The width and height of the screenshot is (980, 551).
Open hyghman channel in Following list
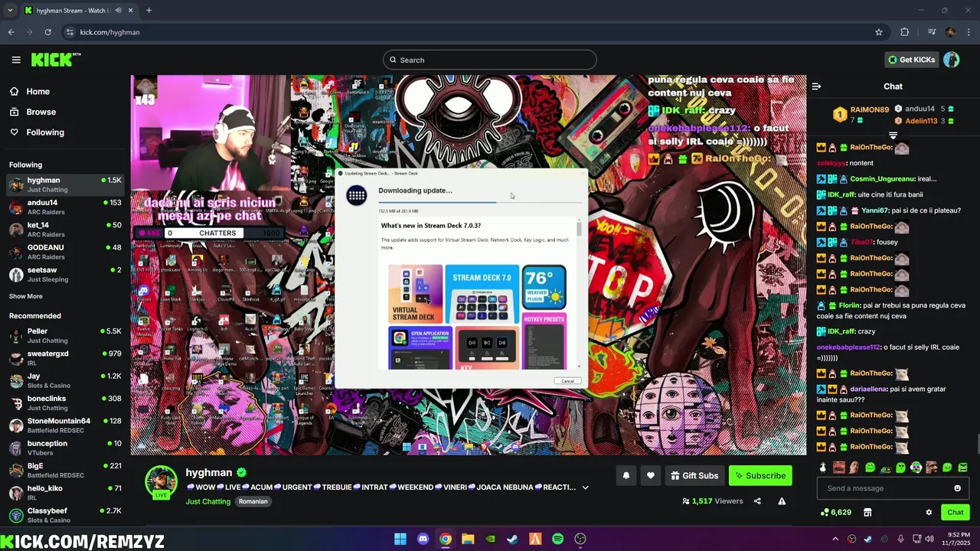(65, 184)
